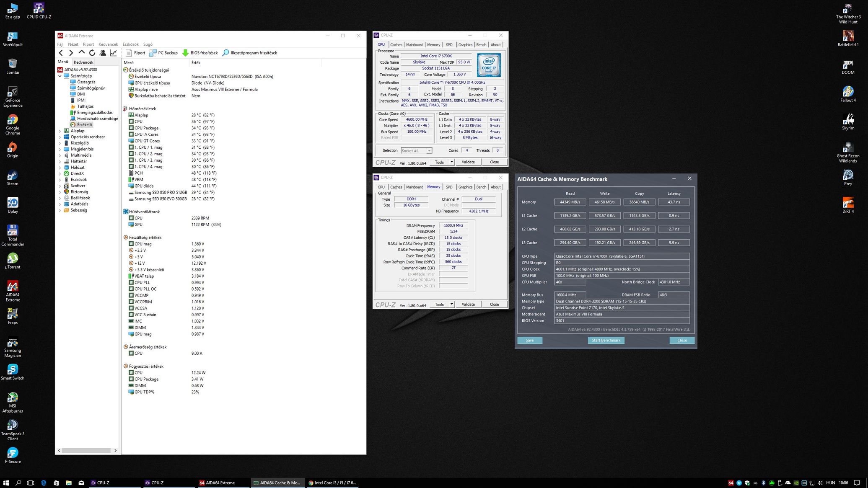This screenshot has width=868, height=488.
Task: Expand the Multimédia tree node
Action: click(60, 155)
